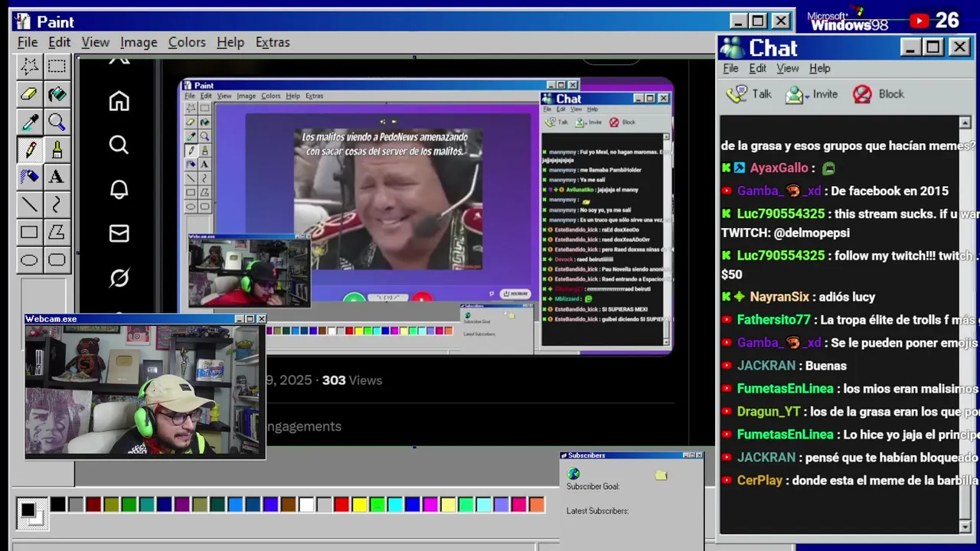The height and width of the screenshot is (551, 980).
Task: Open the Colors menu in Paint
Action: tap(187, 42)
